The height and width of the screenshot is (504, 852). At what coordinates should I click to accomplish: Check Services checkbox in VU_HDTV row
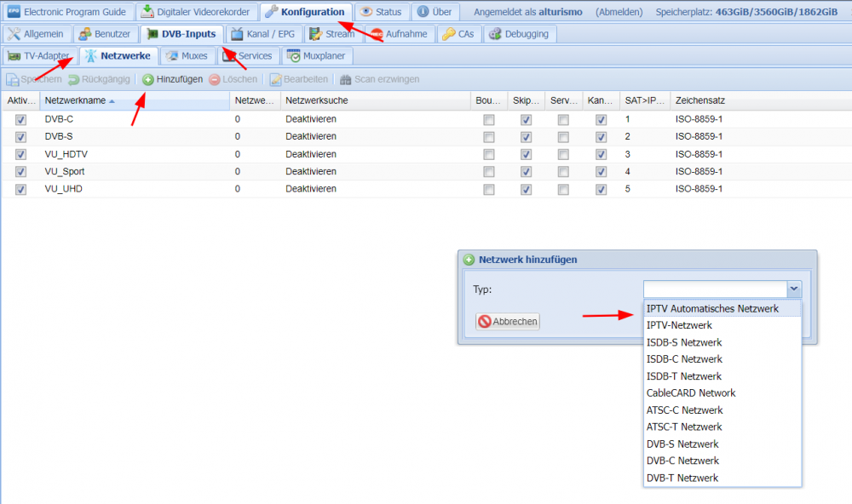tap(563, 155)
